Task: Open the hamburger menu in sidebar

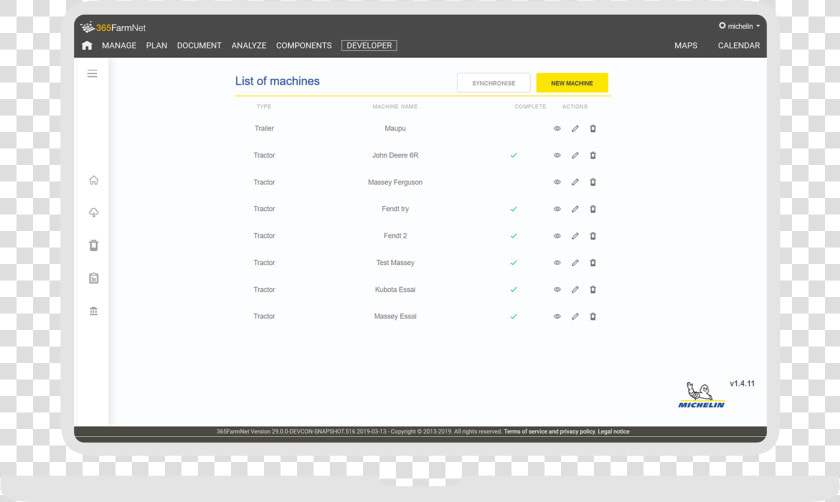Action: click(x=92, y=73)
